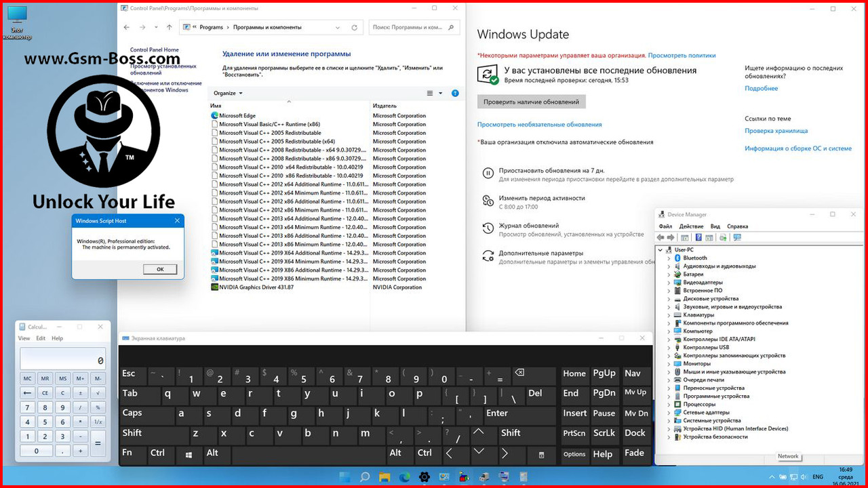Open the View menu in the calculator
This screenshot has width=868, height=488.
tap(24, 338)
